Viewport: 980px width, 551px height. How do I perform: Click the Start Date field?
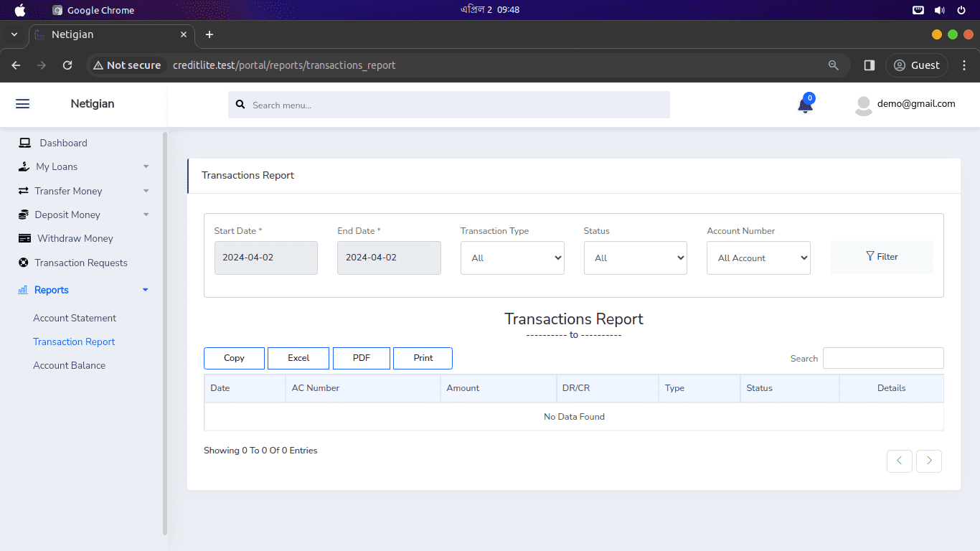(266, 258)
